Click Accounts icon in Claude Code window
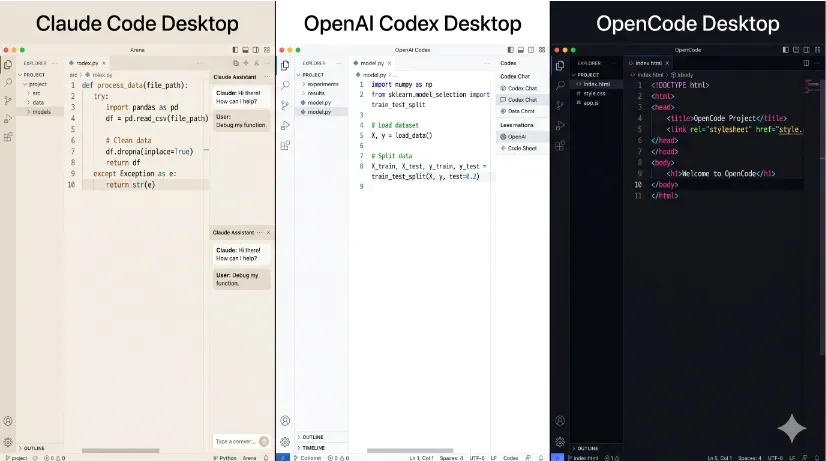Viewport: 826px width, 461px height. click(x=8, y=421)
